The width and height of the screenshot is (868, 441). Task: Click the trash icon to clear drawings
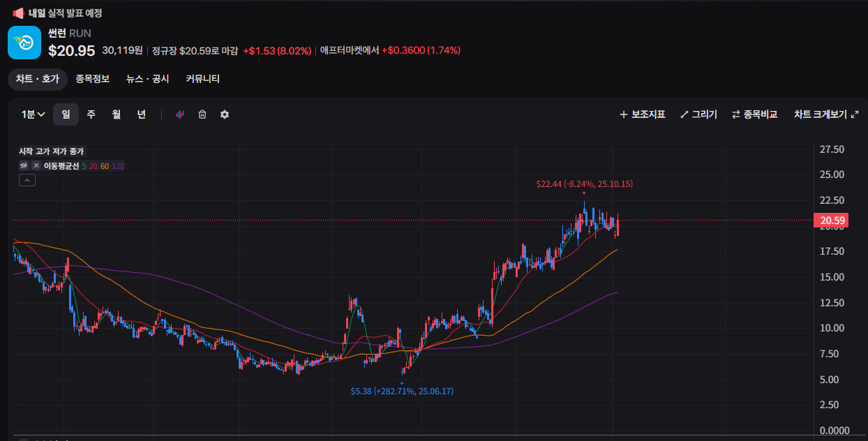pos(202,114)
